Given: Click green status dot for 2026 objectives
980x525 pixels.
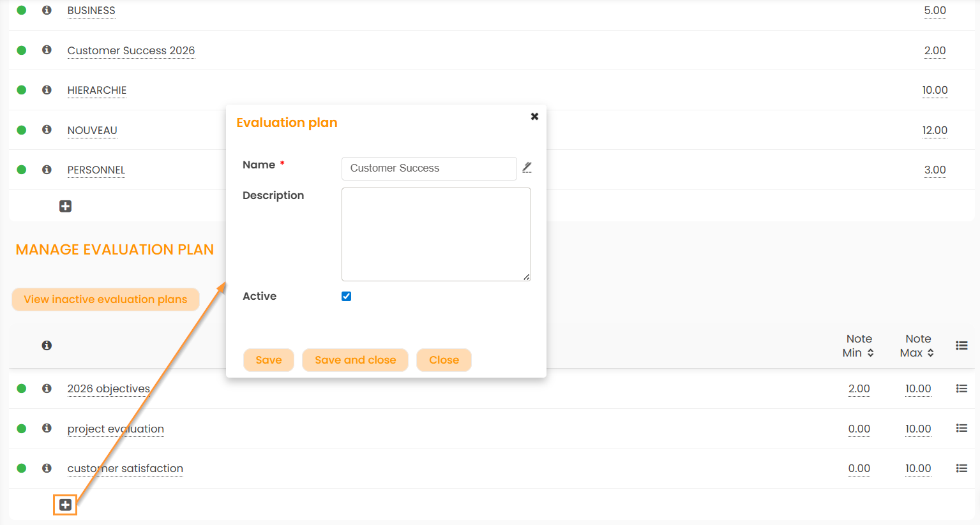Looking at the screenshot, I should (x=22, y=388).
